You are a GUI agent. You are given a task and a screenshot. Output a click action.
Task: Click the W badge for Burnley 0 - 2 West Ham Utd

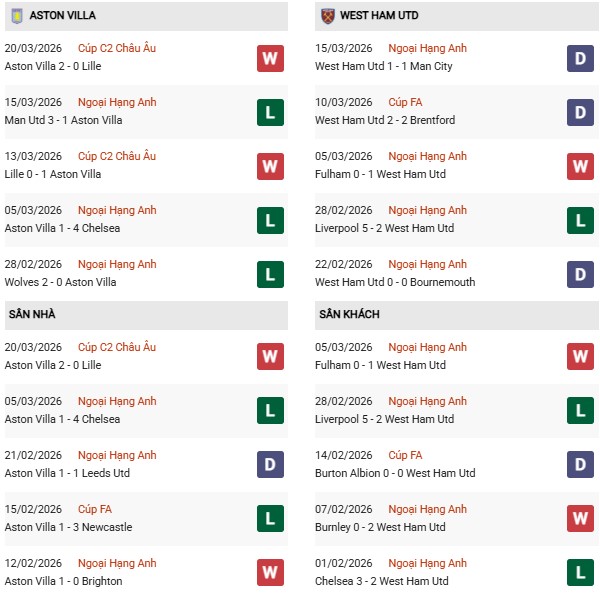[580, 519]
